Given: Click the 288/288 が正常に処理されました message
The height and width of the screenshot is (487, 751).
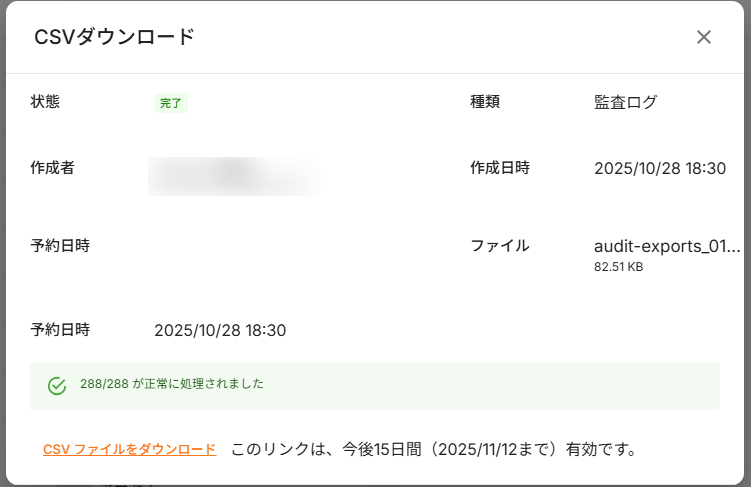Looking at the screenshot, I should click(172, 384).
